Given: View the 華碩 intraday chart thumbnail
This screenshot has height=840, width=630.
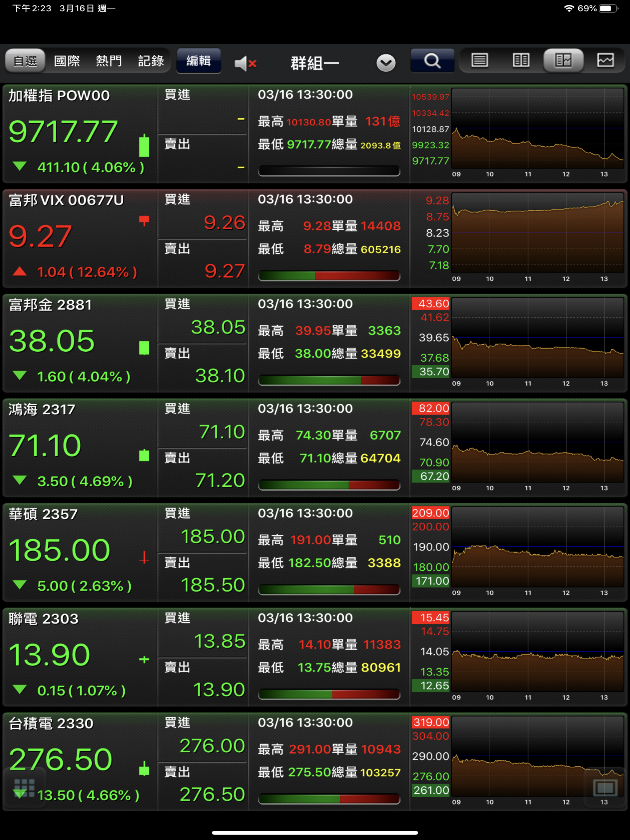Looking at the screenshot, I should 538,547.
